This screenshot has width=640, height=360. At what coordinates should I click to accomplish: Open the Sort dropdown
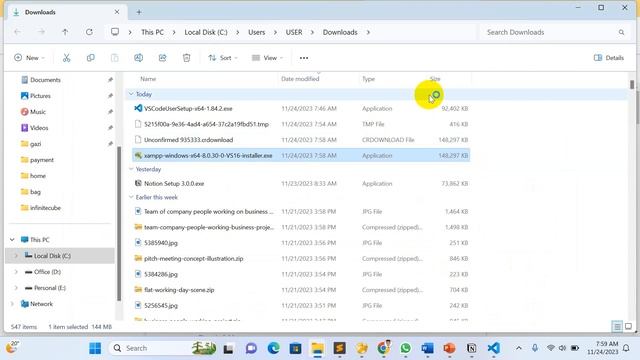coord(223,58)
